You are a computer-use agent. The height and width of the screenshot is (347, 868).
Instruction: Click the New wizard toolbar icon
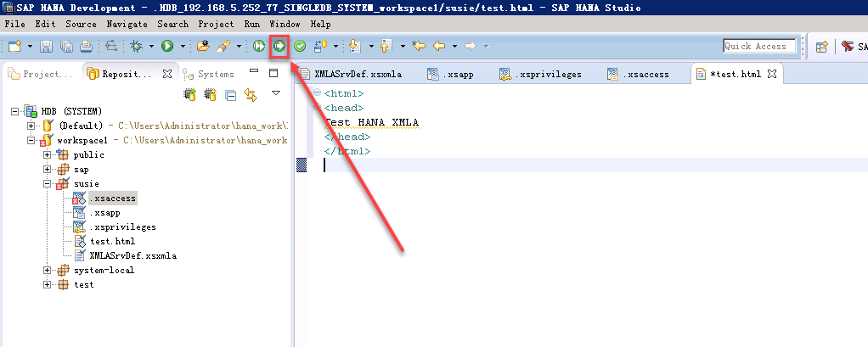tap(14, 47)
